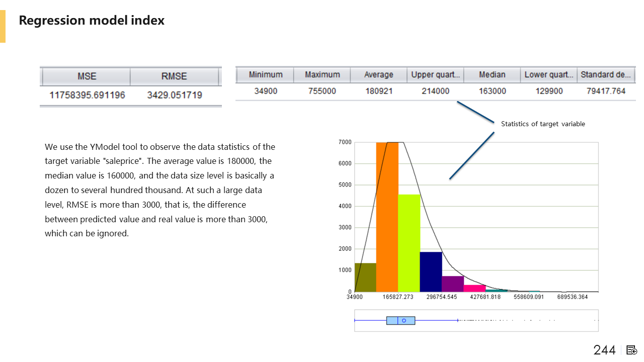Click the mean circle marker in box plot

pyautogui.click(x=404, y=320)
